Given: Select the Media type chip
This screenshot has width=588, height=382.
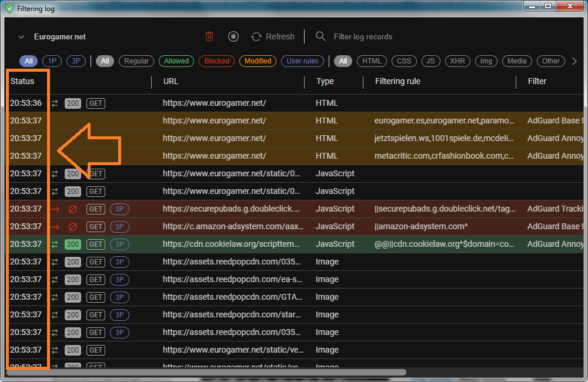Looking at the screenshot, I should (517, 61).
